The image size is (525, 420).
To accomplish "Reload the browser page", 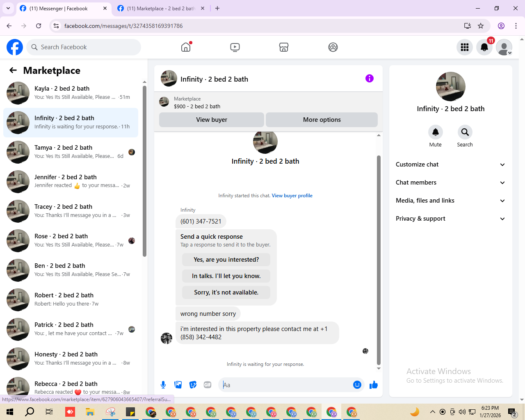I will tap(39, 26).
